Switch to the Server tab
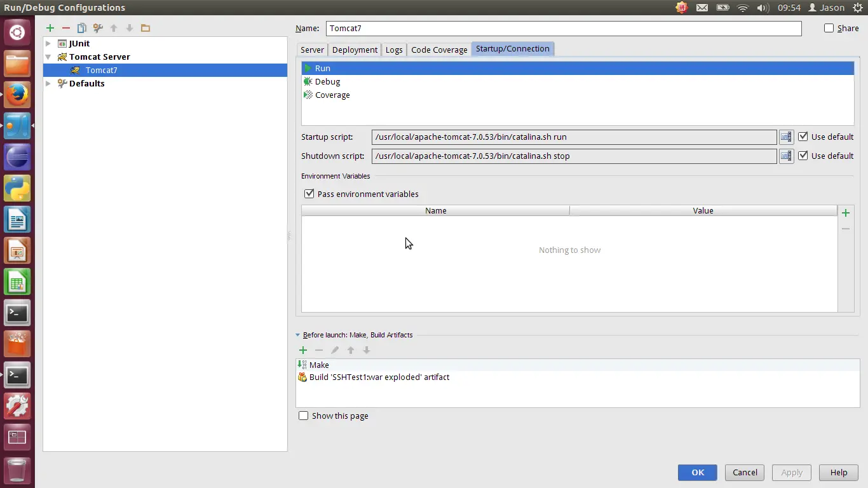This screenshot has width=868, height=488. [312, 50]
